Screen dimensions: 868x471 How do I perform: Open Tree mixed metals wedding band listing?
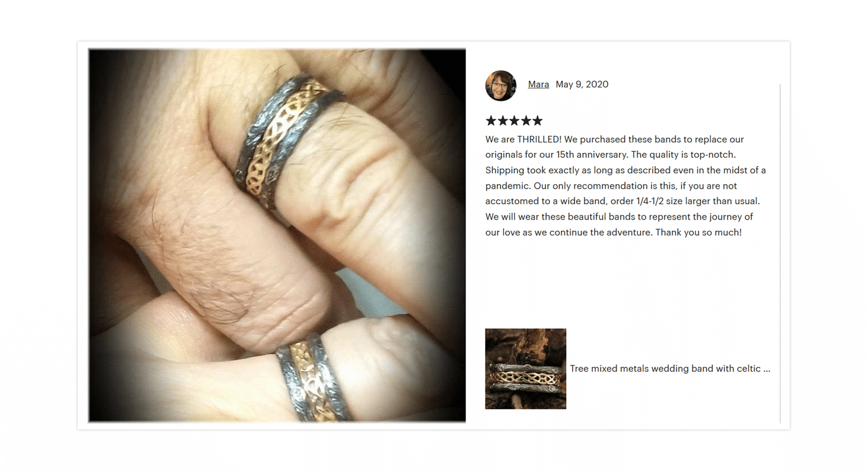(x=670, y=368)
